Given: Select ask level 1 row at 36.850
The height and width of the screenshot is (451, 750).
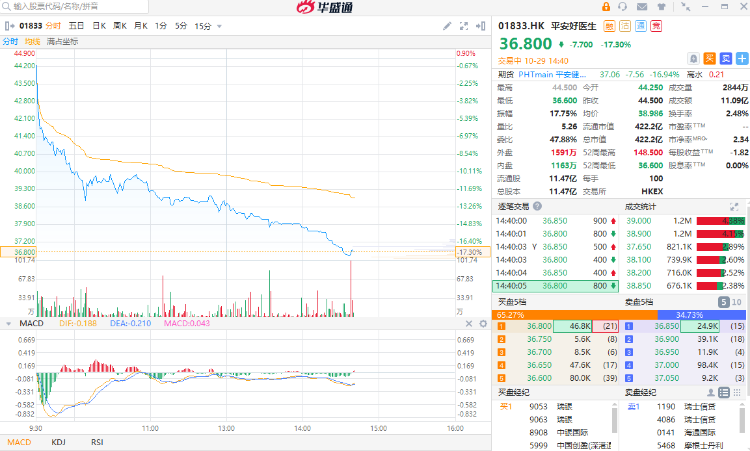Looking at the screenshot, I should pos(685,326).
